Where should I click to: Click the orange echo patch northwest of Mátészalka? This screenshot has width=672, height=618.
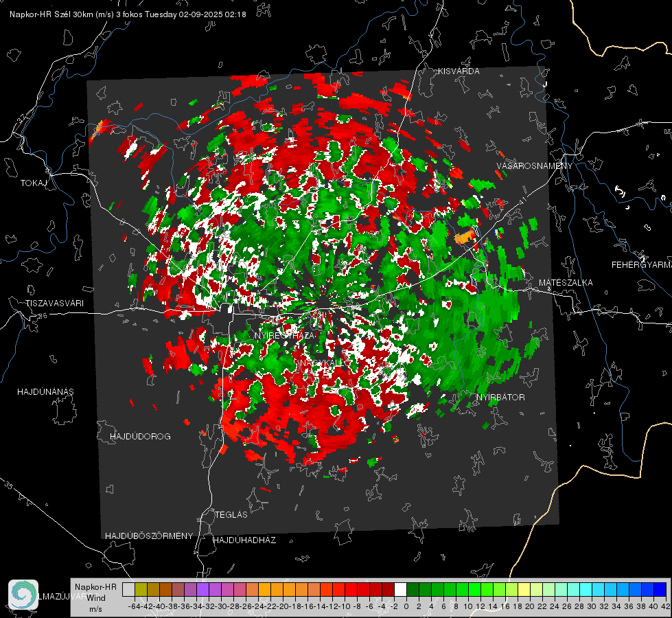(465, 236)
